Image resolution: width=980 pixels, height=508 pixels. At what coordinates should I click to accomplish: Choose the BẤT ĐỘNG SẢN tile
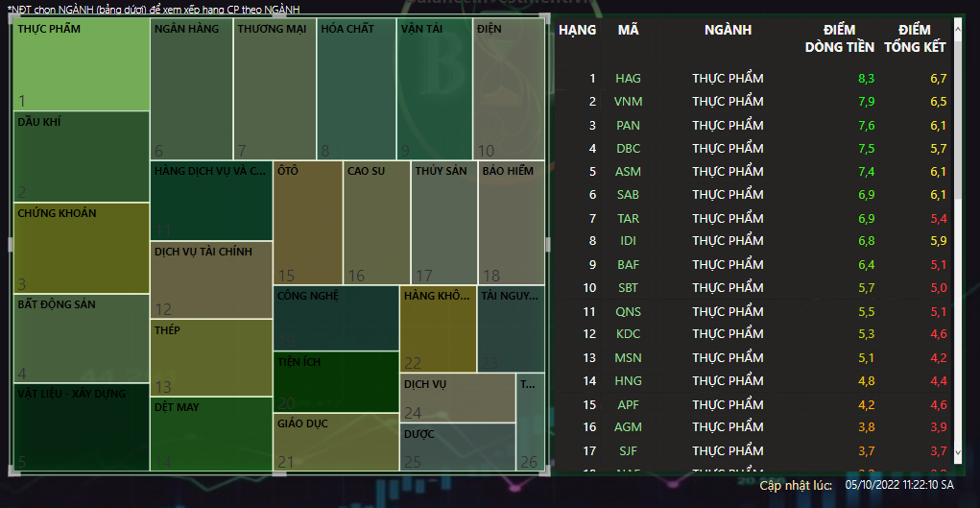pos(82,338)
